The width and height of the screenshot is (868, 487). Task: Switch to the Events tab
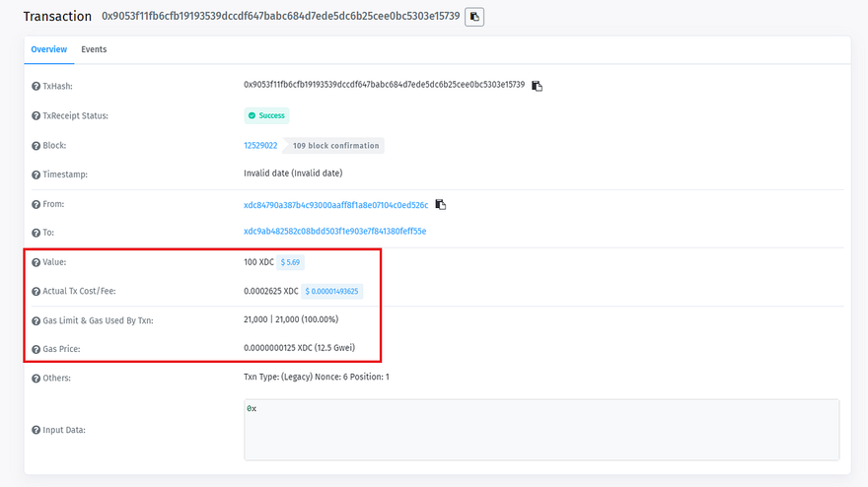click(94, 49)
